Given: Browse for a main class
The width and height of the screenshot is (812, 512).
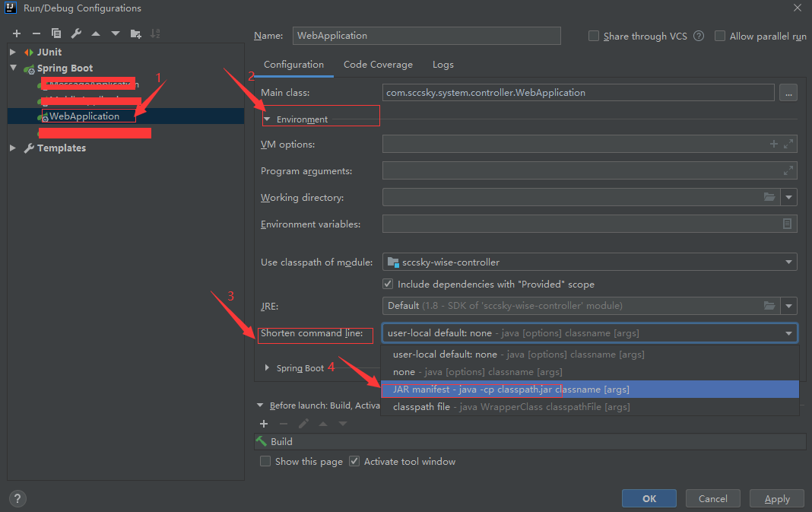Looking at the screenshot, I should coord(788,92).
